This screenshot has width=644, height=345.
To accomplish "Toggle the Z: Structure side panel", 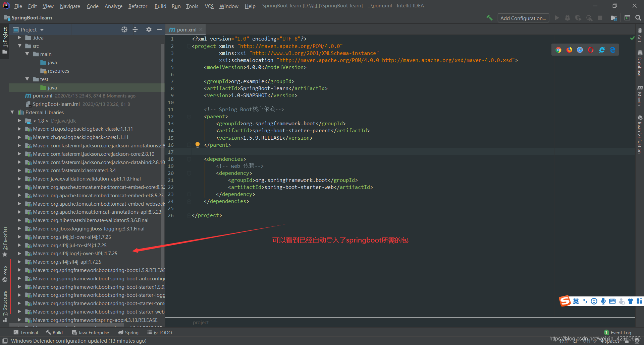I will 5,306.
